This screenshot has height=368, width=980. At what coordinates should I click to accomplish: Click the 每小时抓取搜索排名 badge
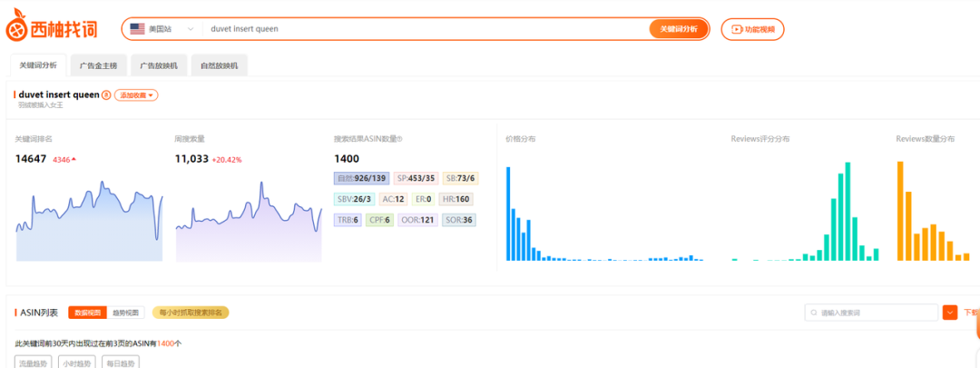click(x=191, y=313)
